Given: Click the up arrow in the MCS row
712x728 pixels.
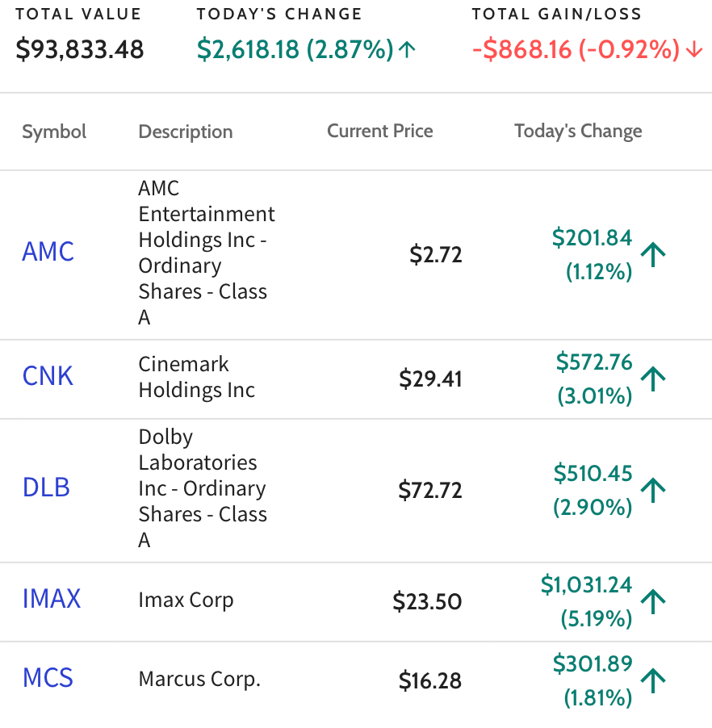Looking at the screenshot, I should click(x=653, y=680).
